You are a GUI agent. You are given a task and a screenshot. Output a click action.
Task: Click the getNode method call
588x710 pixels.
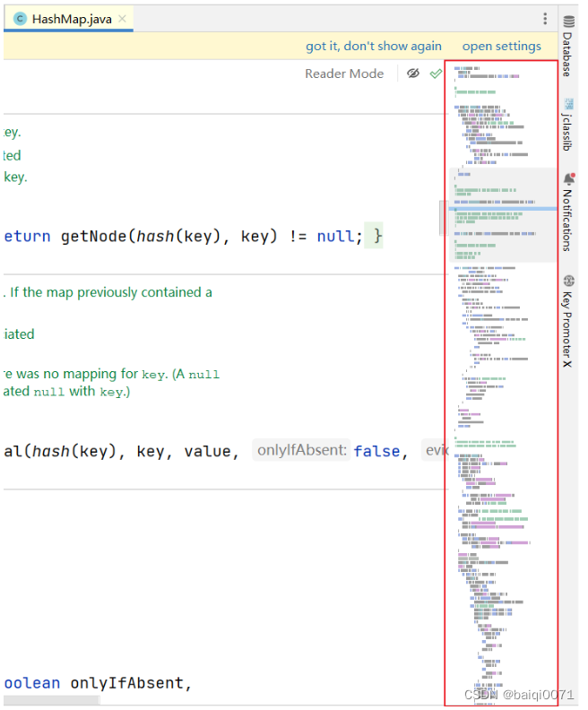[x=94, y=236]
